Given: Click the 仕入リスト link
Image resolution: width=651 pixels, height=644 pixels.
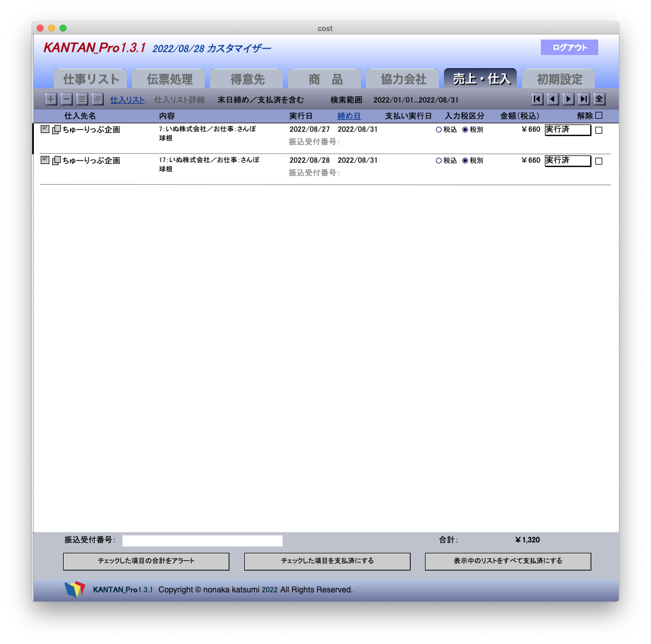Looking at the screenshot, I should click(x=127, y=100).
